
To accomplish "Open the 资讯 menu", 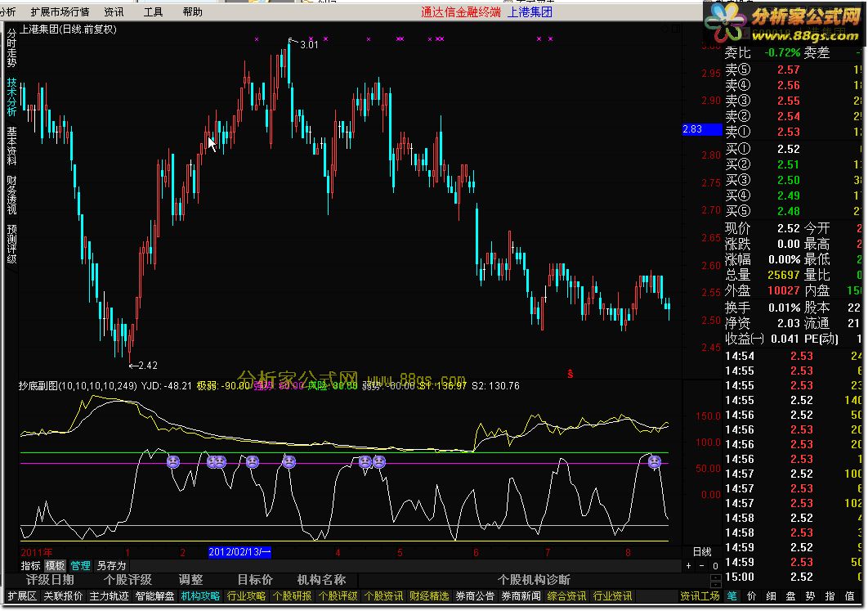I will [114, 11].
